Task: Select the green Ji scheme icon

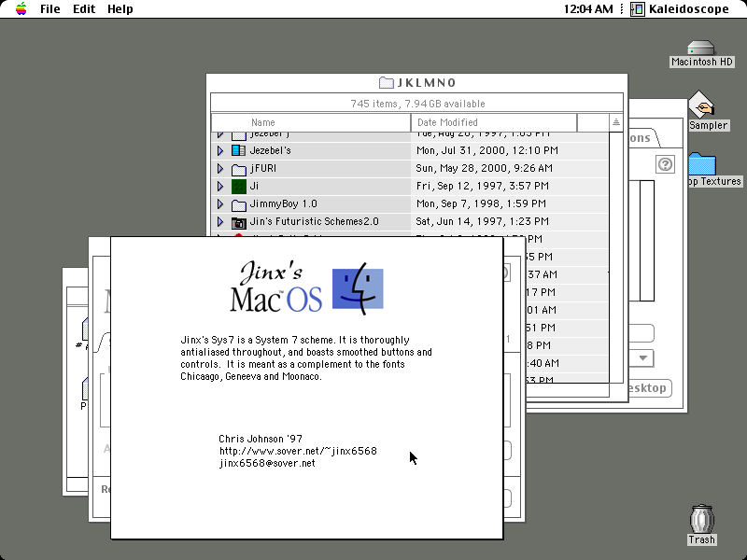Action: click(238, 186)
